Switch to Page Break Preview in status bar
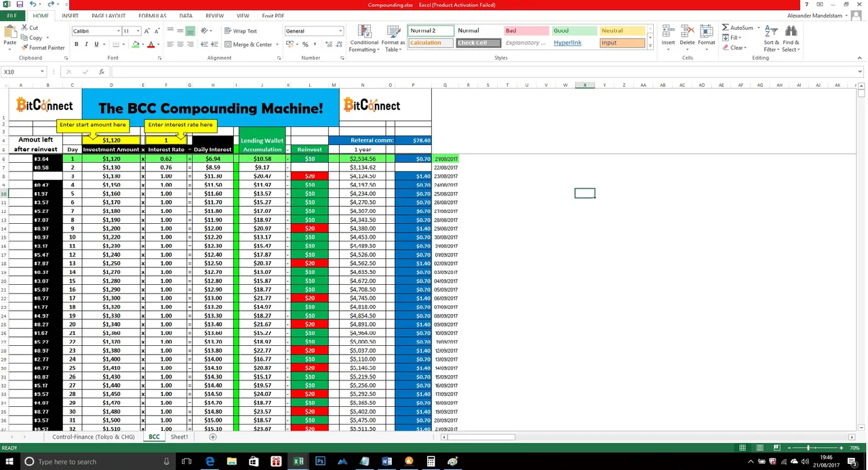The image size is (868, 470). tap(776, 448)
